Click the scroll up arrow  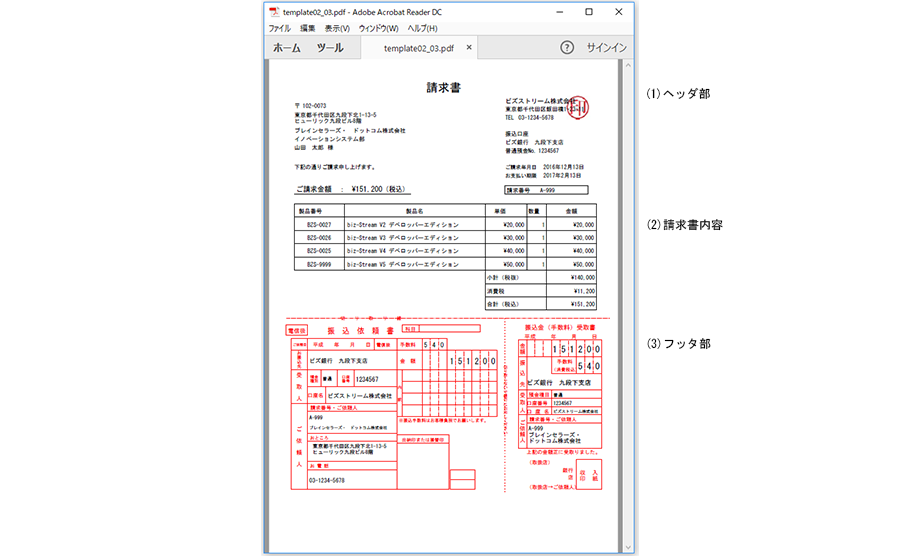(x=627, y=67)
